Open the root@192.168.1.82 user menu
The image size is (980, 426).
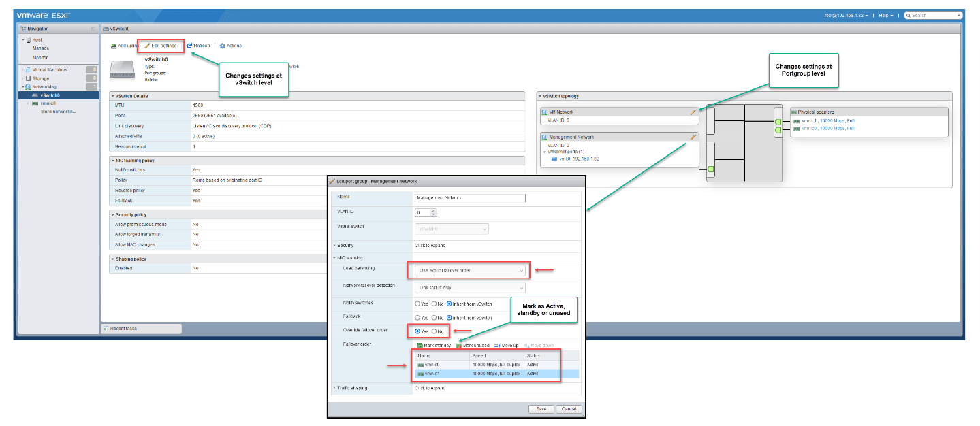click(847, 15)
